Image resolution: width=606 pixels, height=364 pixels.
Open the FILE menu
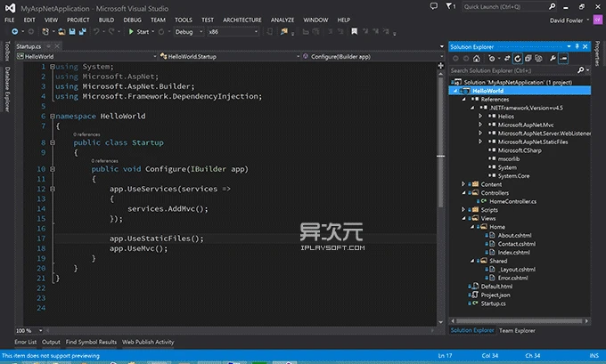click(9, 20)
